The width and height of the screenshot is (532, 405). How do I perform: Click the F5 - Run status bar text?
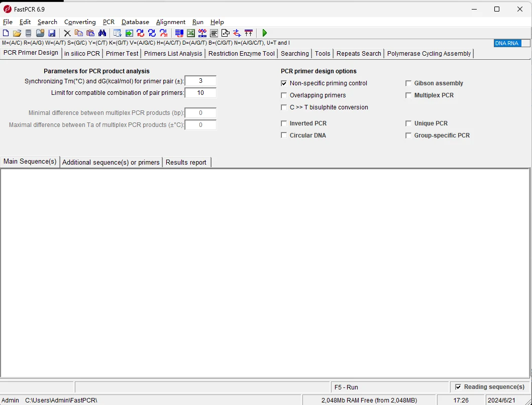[x=346, y=387]
